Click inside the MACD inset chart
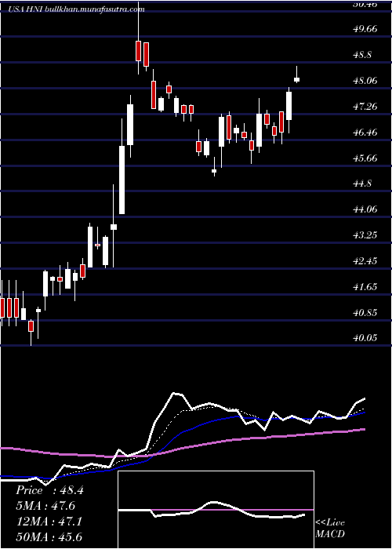 216,510
